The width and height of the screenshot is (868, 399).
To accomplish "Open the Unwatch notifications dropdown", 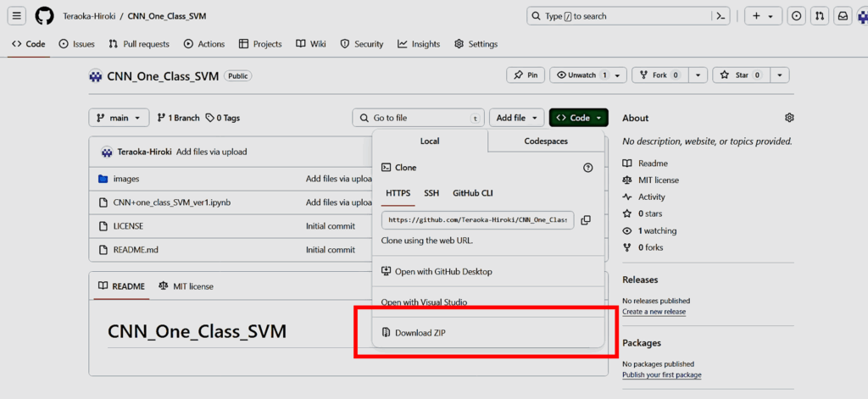I will coord(588,75).
